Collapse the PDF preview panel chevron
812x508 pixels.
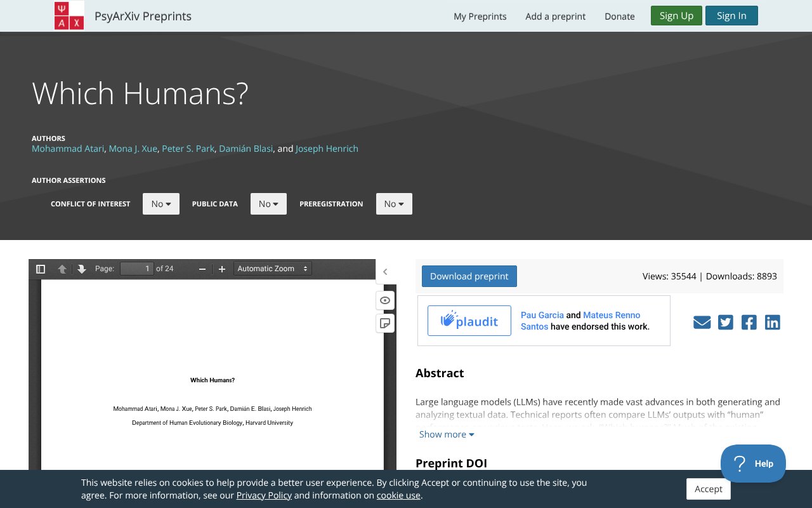[x=385, y=272]
